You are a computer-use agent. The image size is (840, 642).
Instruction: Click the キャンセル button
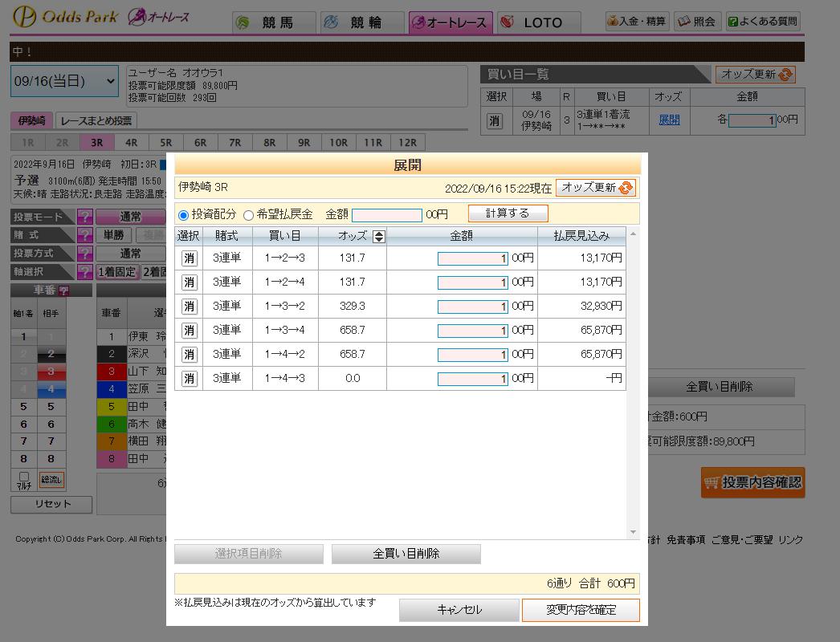pos(459,610)
